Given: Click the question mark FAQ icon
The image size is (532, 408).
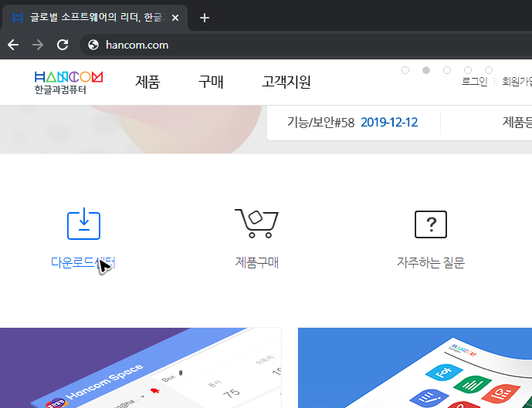Looking at the screenshot, I should 431,224.
